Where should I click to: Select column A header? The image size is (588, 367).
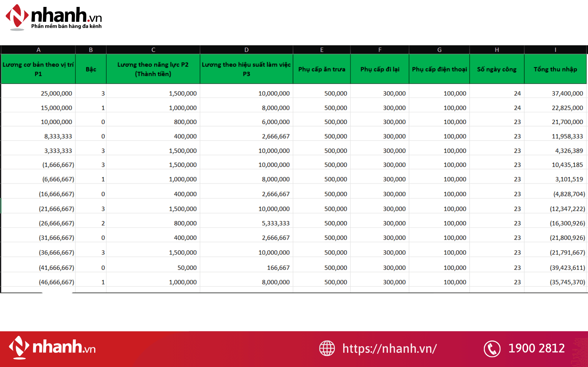38,50
